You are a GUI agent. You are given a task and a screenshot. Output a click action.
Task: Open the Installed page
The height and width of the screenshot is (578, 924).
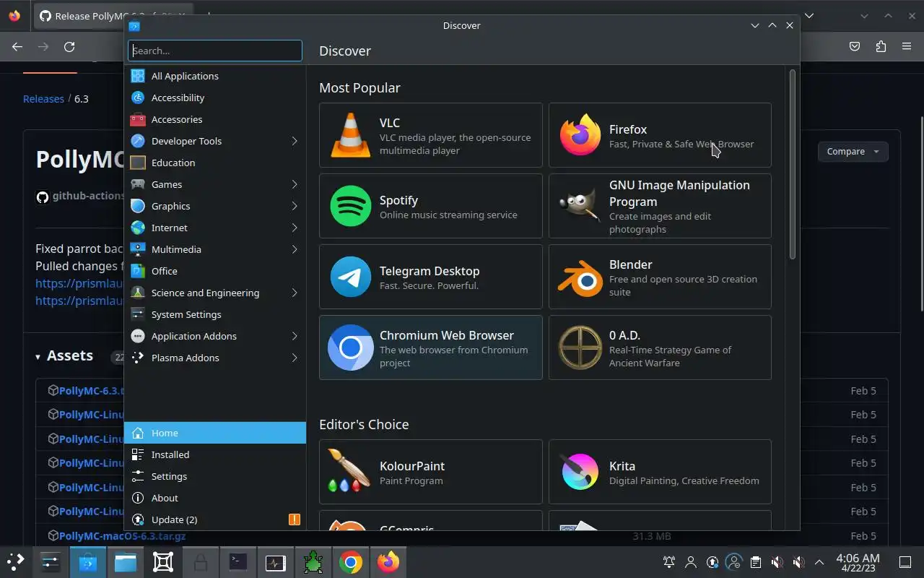point(215,454)
